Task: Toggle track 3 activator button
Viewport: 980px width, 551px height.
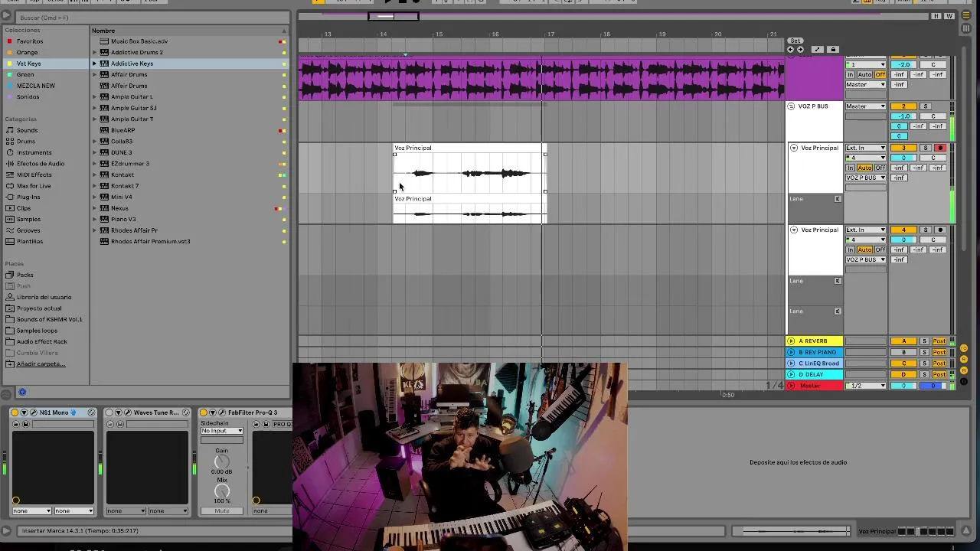Action: (x=903, y=148)
